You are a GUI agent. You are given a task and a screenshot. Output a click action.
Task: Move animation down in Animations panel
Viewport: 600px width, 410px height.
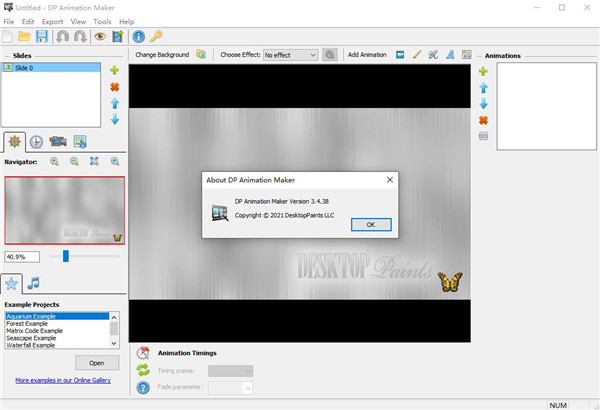click(483, 103)
